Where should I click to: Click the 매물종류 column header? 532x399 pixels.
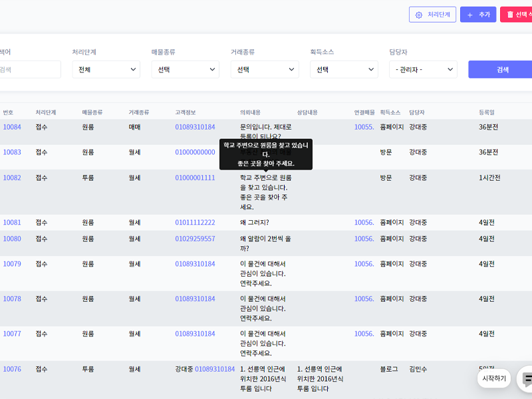point(92,112)
